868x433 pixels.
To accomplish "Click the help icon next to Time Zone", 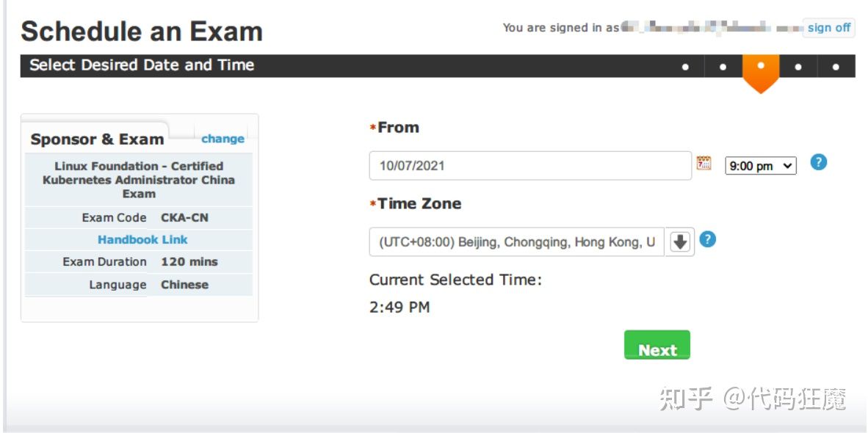I will [707, 239].
